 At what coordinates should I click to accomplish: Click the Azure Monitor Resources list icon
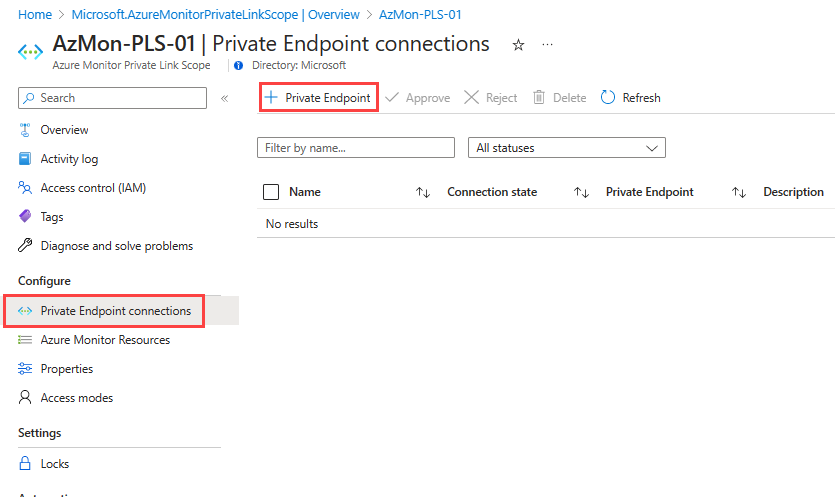click(25, 340)
